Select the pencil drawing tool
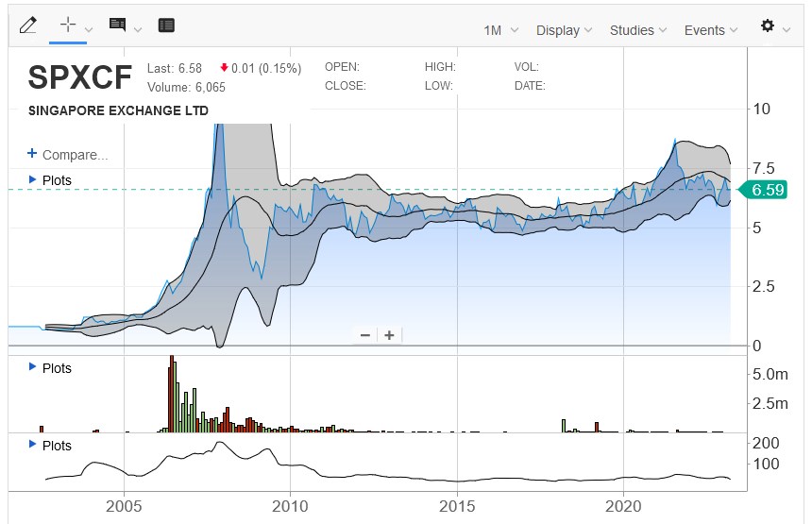 [28, 25]
